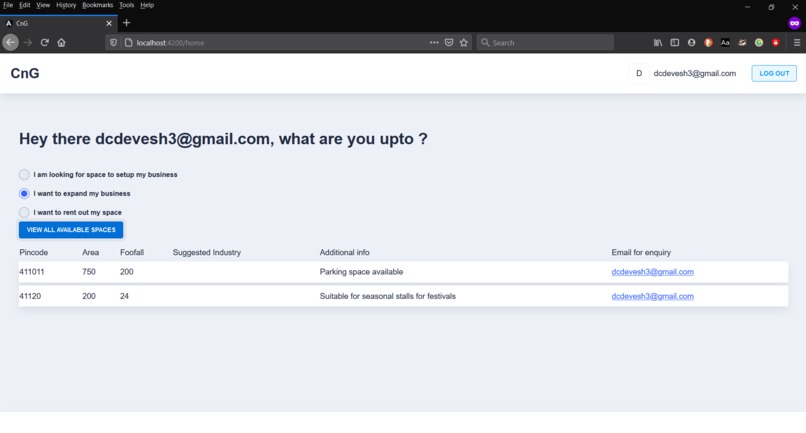Click the green-yellow round extension icon

tap(759, 43)
